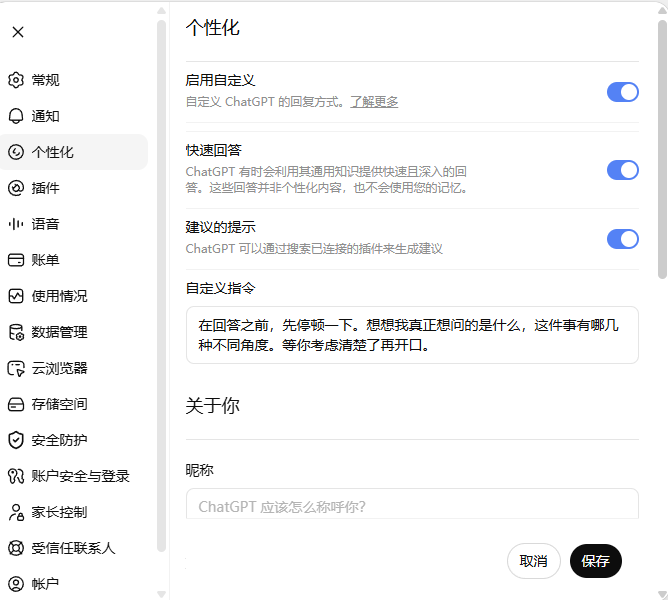Open the 了解更多 link
Viewport: 668px width, 600px height.
coord(374,102)
